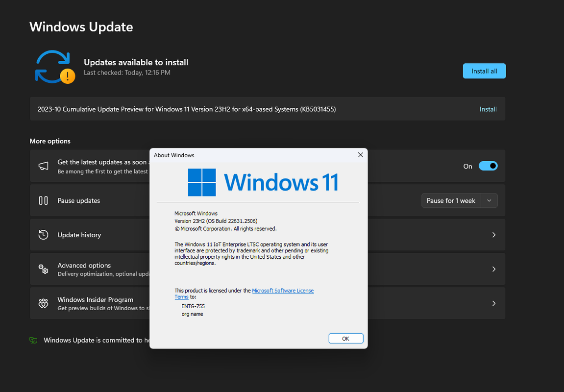Click the Install all button
The height and width of the screenshot is (392, 564).
coord(484,71)
